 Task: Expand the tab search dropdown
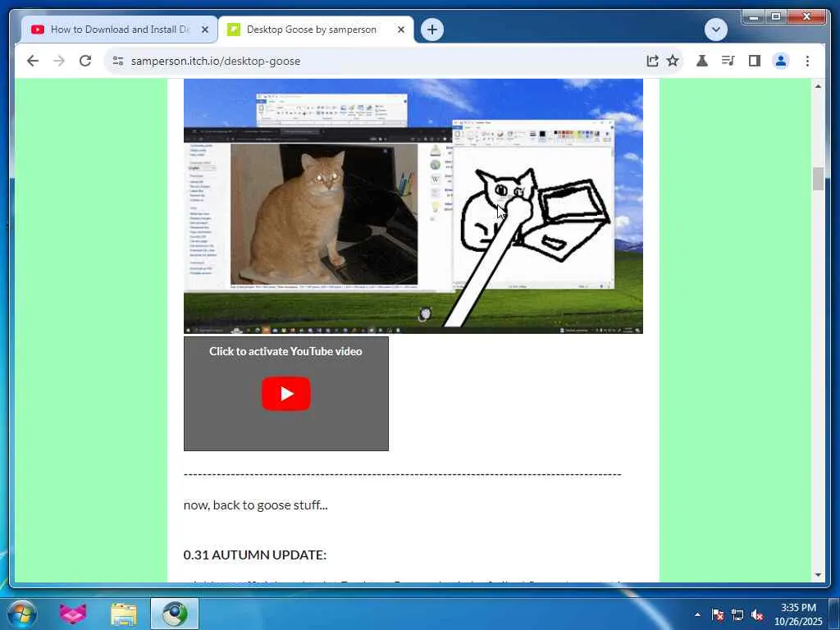pyautogui.click(x=715, y=30)
